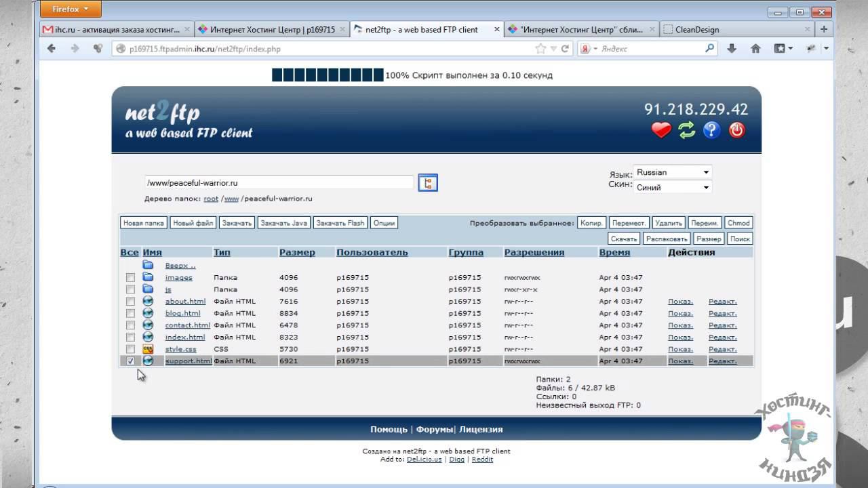Screen dimensions: 868x488
Task: Select the about.html checkbox
Action: [130, 302]
